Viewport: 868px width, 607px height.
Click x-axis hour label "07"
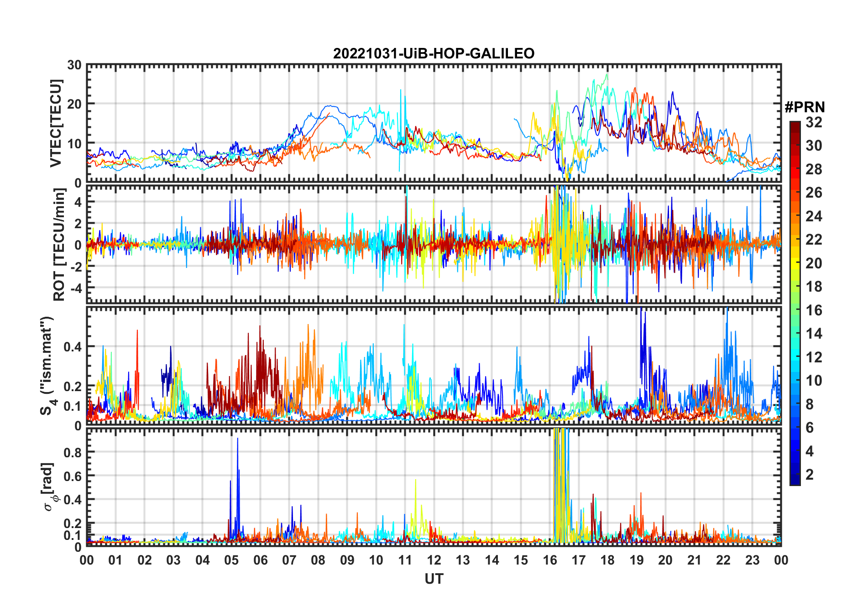pos(289,560)
